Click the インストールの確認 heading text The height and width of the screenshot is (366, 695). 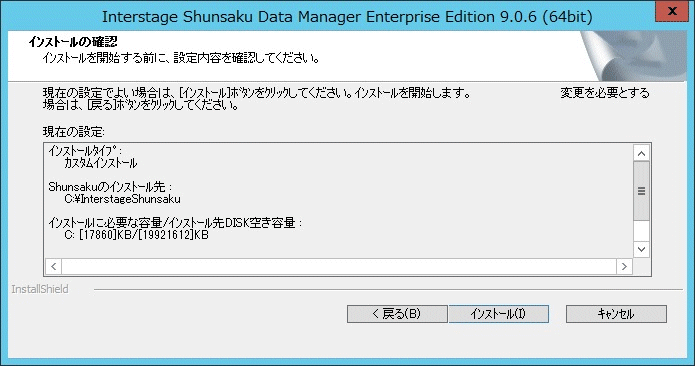(73, 42)
